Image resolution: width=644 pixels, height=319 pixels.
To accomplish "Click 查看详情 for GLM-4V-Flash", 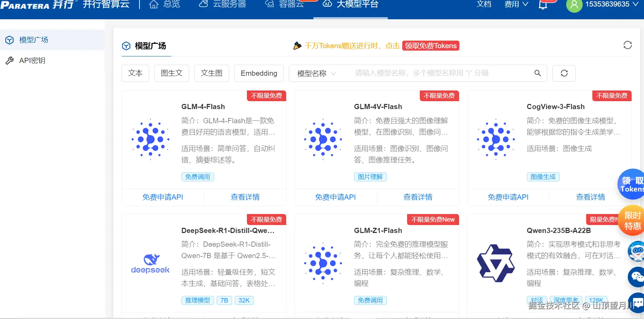I will point(418,197).
